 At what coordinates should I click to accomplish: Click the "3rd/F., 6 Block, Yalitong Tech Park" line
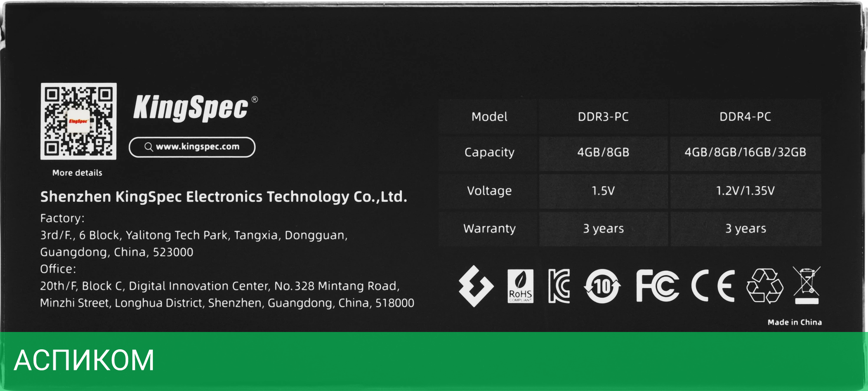click(x=194, y=235)
